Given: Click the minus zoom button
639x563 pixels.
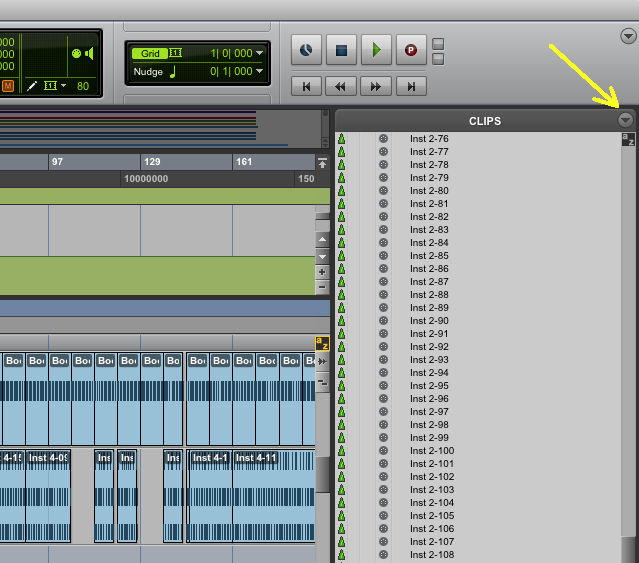Looking at the screenshot, I should pos(322,287).
